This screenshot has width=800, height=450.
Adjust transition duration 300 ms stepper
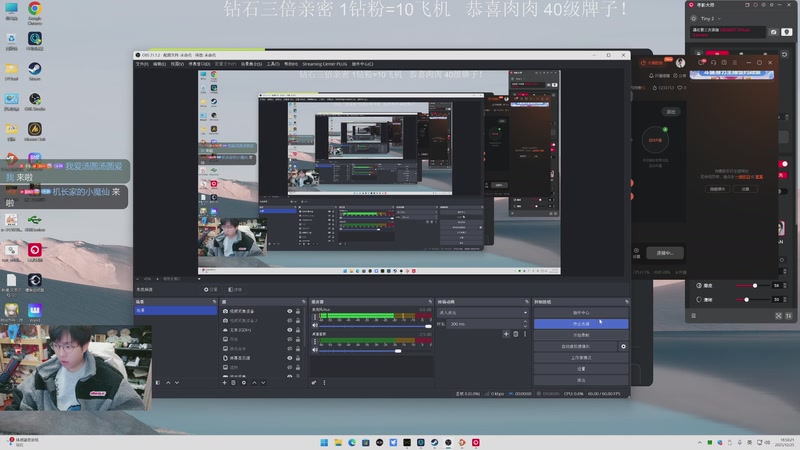pos(525,324)
